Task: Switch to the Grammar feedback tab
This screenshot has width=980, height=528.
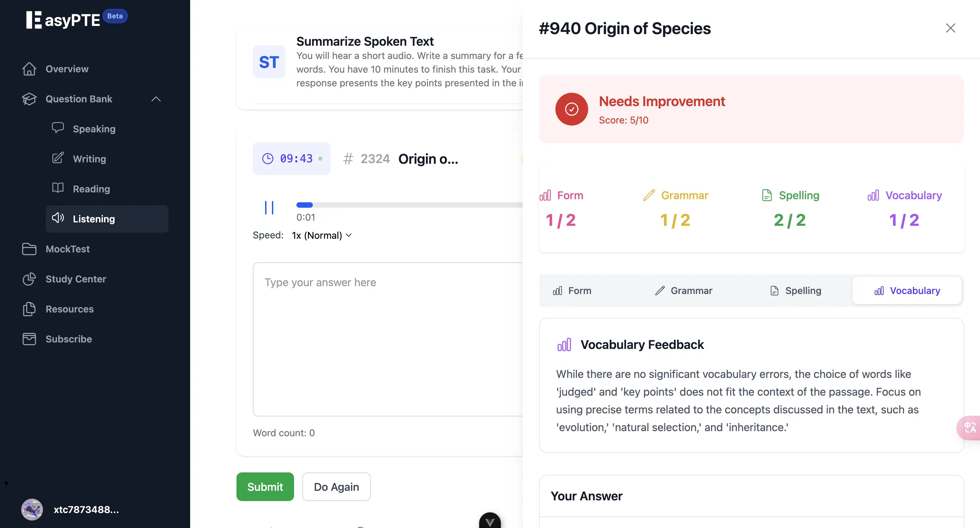Action: 684,291
